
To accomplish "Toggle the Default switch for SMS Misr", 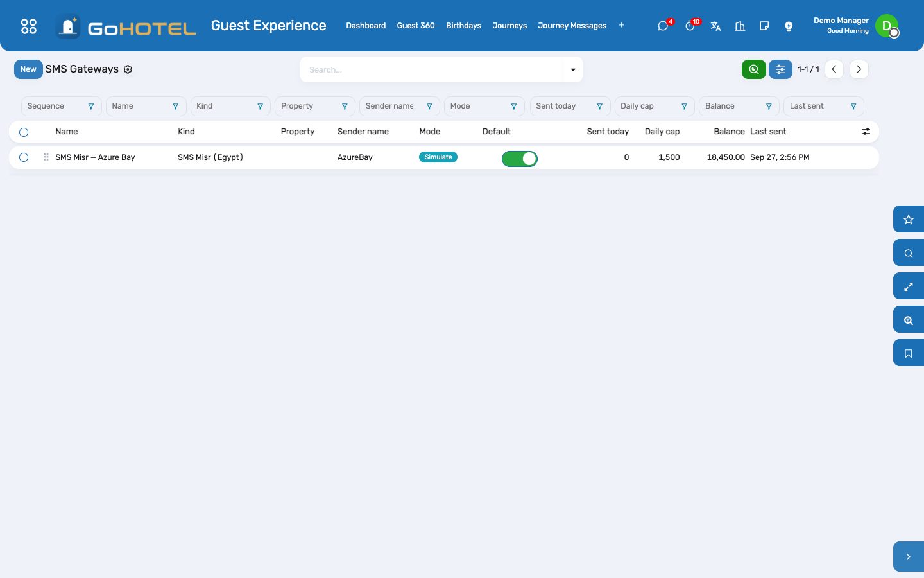I will click(520, 159).
